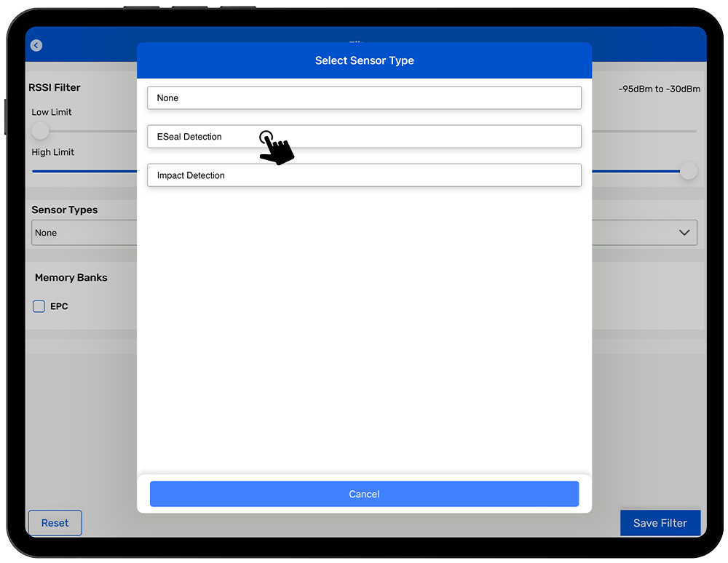Screen dimensions: 728x563
Task: Click the EPC checkbox label
Action: pyautogui.click(x=60, y=306)
